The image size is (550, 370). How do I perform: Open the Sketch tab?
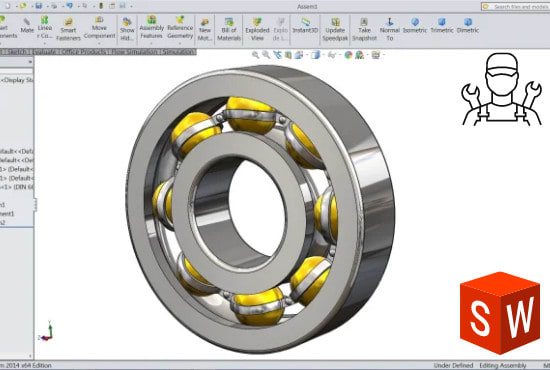click(18, 52)
